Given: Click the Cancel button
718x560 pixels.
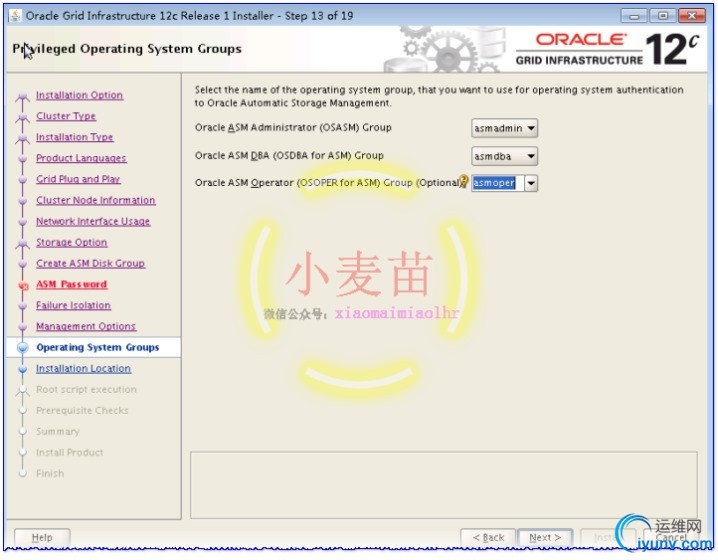Looking at the screenshot, I should tap(671, 537).
